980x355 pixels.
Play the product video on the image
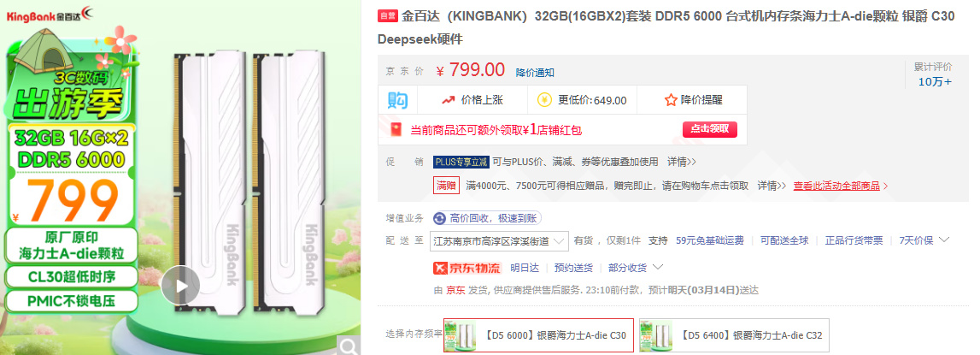(180, 286)
